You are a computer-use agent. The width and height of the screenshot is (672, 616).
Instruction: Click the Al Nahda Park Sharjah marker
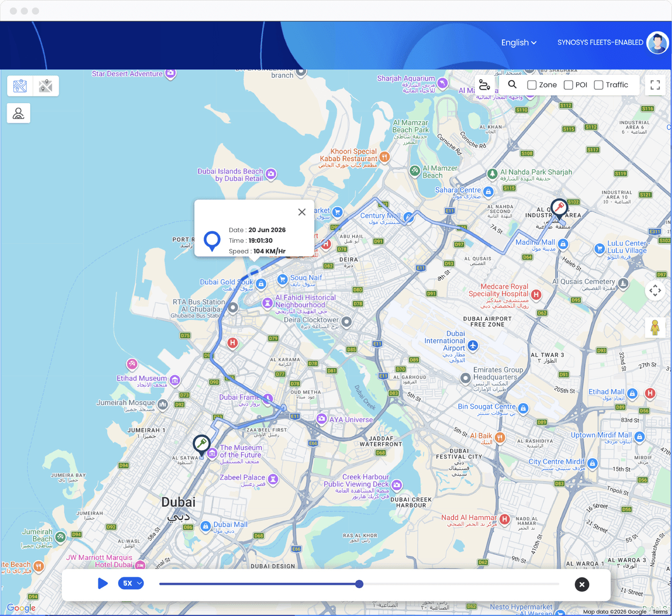click(x=492, y=173)
